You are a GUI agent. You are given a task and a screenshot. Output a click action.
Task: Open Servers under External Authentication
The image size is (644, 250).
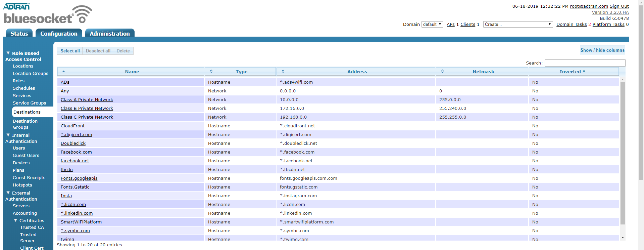point(21,206)
